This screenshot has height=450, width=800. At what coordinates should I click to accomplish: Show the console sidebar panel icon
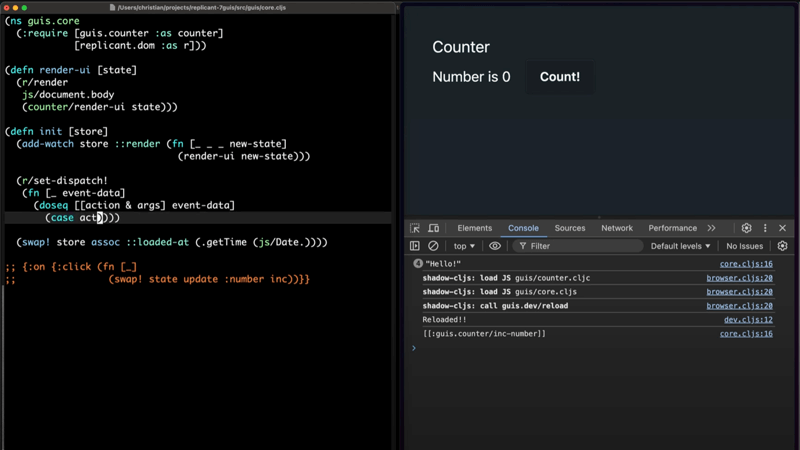(x=415, y=246)
